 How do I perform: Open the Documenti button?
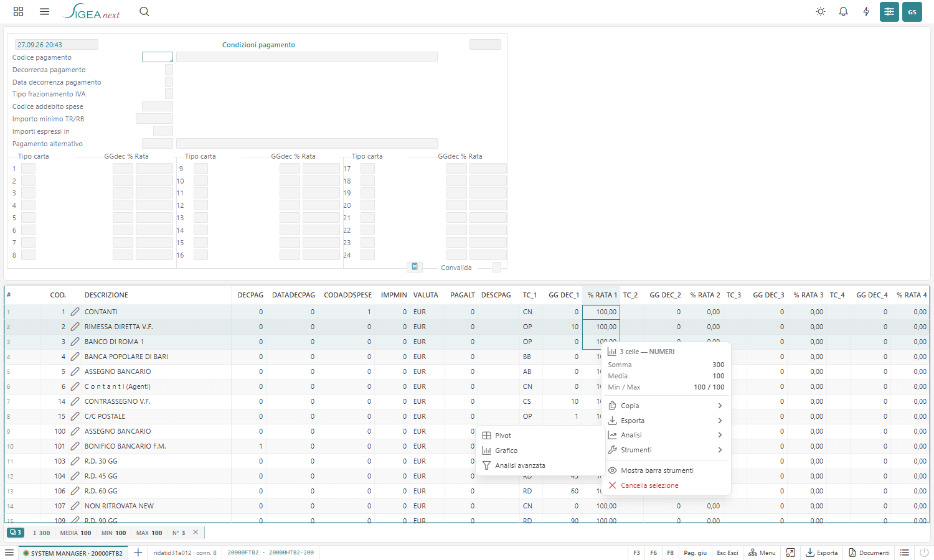[869, 553]
